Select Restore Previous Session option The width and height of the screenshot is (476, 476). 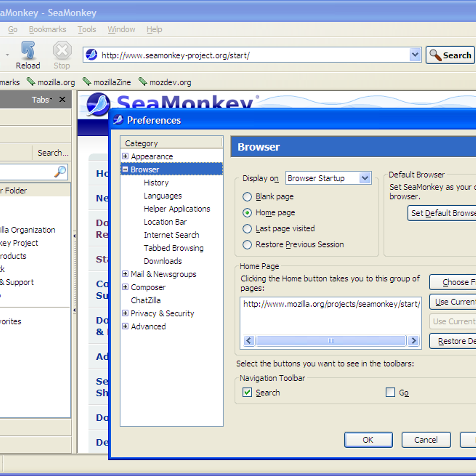(x=247, y=245)
